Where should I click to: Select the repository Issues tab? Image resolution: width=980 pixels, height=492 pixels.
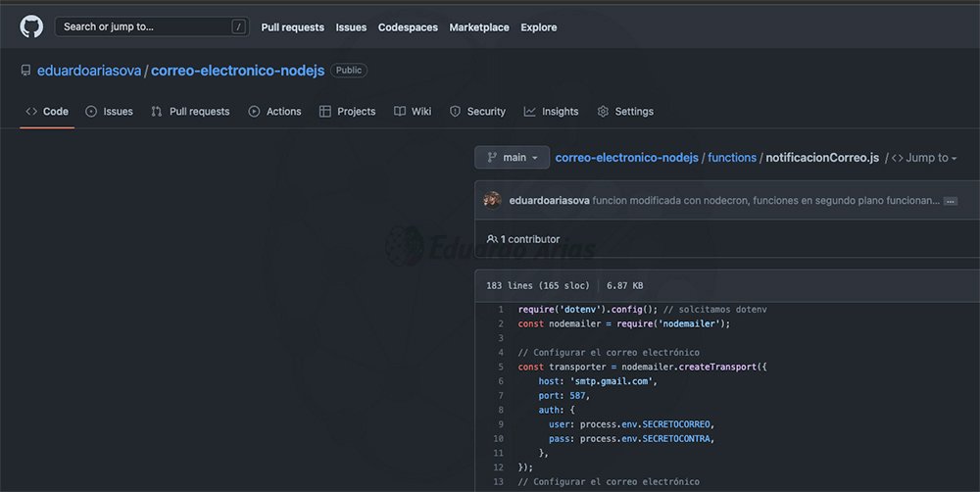click(110, 112)
